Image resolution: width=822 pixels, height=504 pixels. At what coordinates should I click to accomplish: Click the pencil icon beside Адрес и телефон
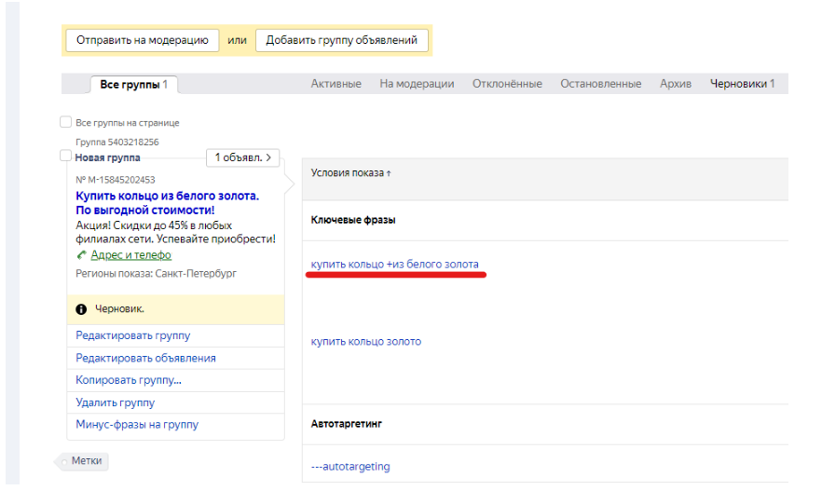click(82, 255)
